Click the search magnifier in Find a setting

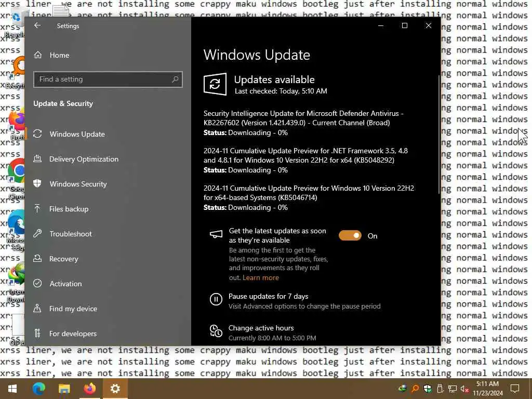(175, 79)
